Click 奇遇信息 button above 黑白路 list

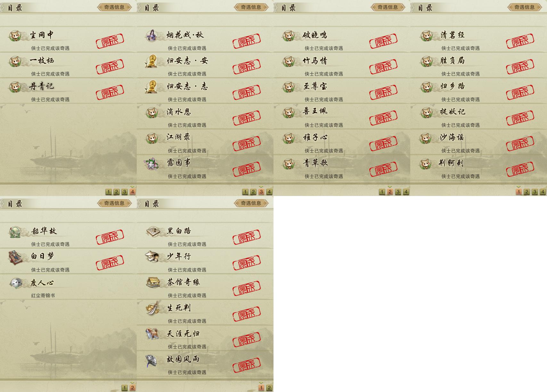[x=251, y=203]
